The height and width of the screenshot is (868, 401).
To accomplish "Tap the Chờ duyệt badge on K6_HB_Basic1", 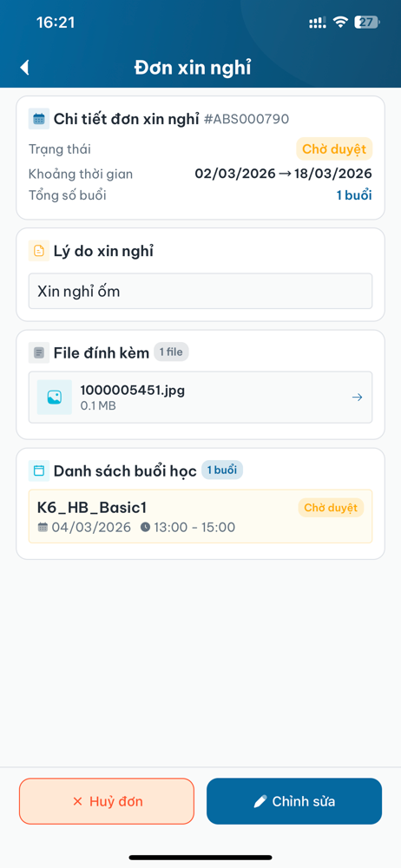I will click(x=331, y=508).
